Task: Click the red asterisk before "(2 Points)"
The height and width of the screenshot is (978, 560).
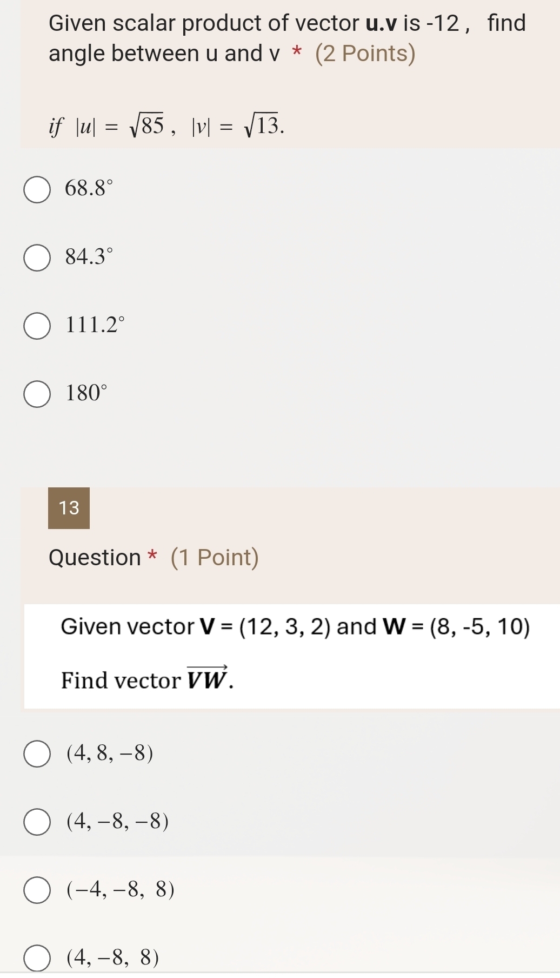Action: pos(297,52)
